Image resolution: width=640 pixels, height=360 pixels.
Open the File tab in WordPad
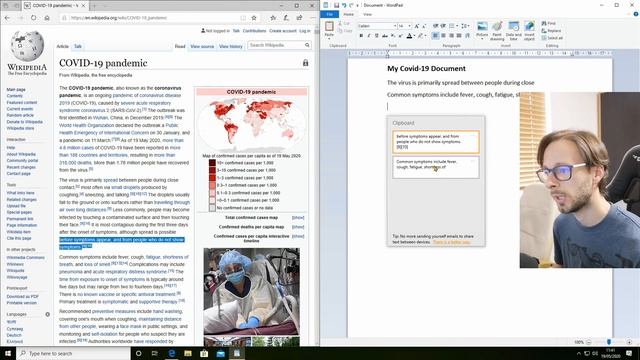[330, 14]
